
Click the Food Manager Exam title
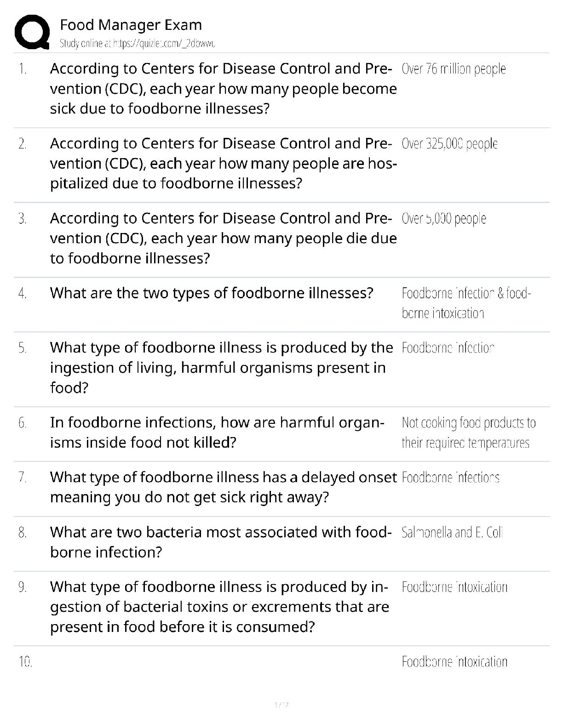(131, 25)
